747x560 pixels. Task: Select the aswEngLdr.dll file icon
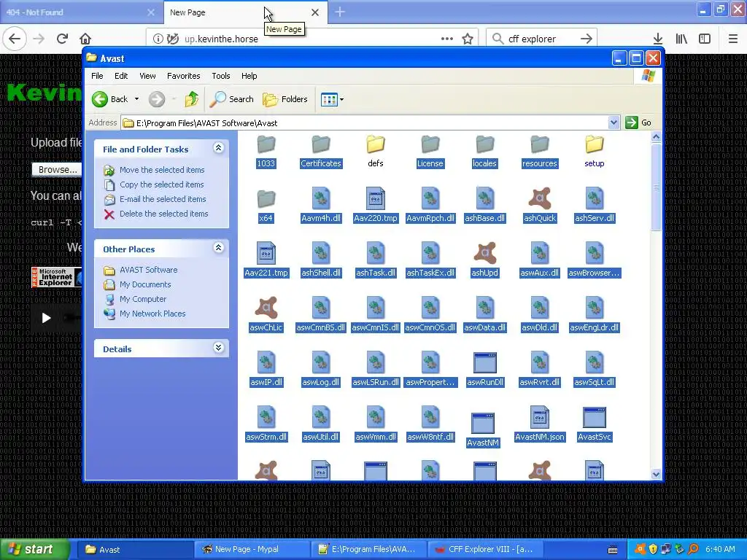594,308
